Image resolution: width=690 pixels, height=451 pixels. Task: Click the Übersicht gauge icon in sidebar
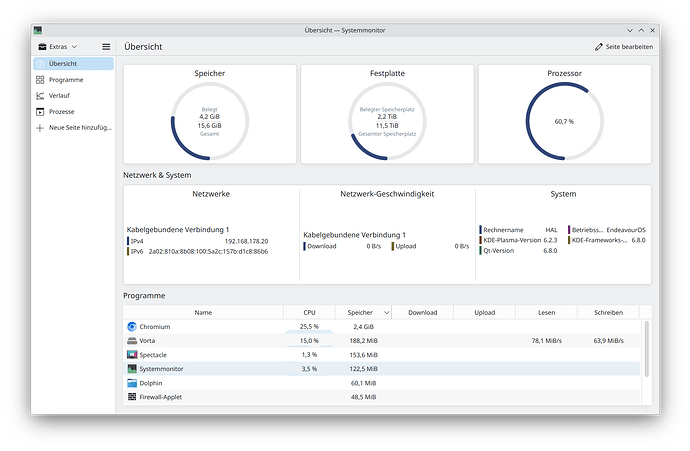click(40, 63)
